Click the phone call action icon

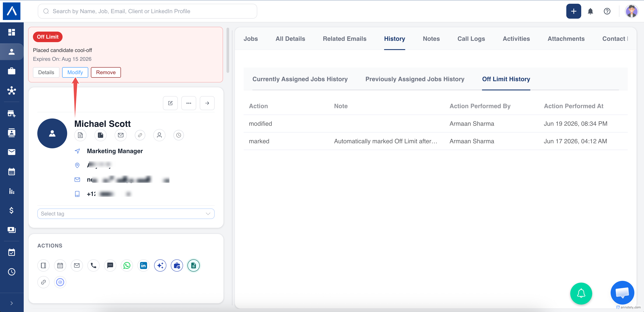pyautogui.click(x=94, y=265)
